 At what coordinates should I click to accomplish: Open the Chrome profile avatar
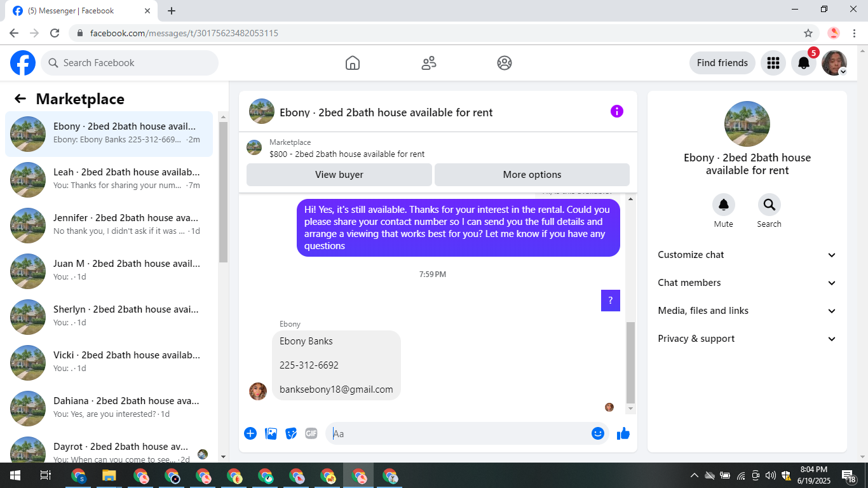834,33
